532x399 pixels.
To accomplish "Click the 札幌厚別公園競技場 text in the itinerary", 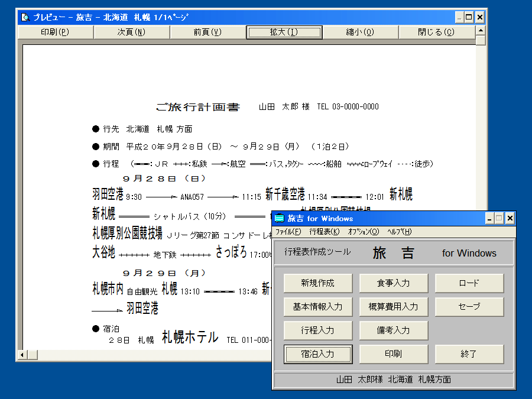I will click(x=127, y=233).
